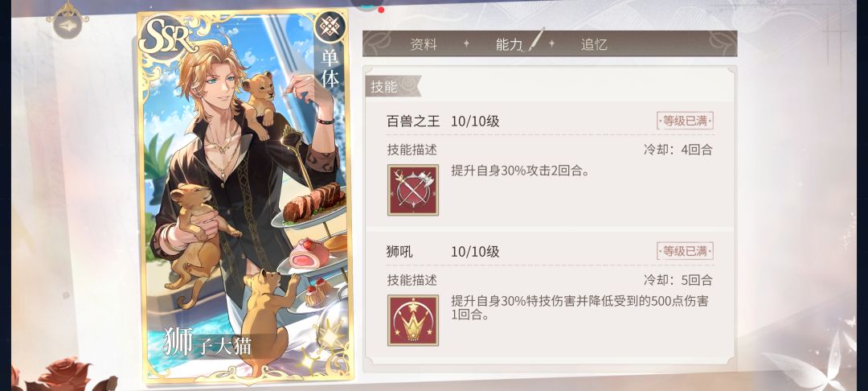
Task: Tap the 技能 section header
Action: click(x=385, y=87)
